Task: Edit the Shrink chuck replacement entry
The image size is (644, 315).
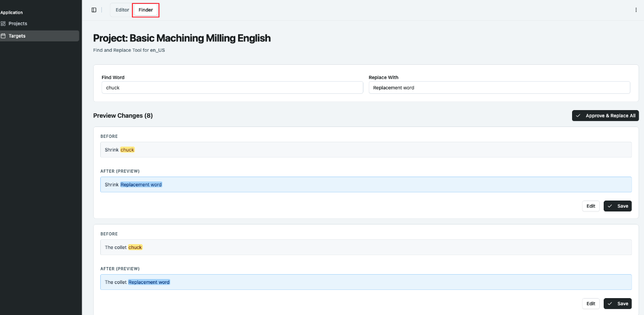Action: [591, 206]
